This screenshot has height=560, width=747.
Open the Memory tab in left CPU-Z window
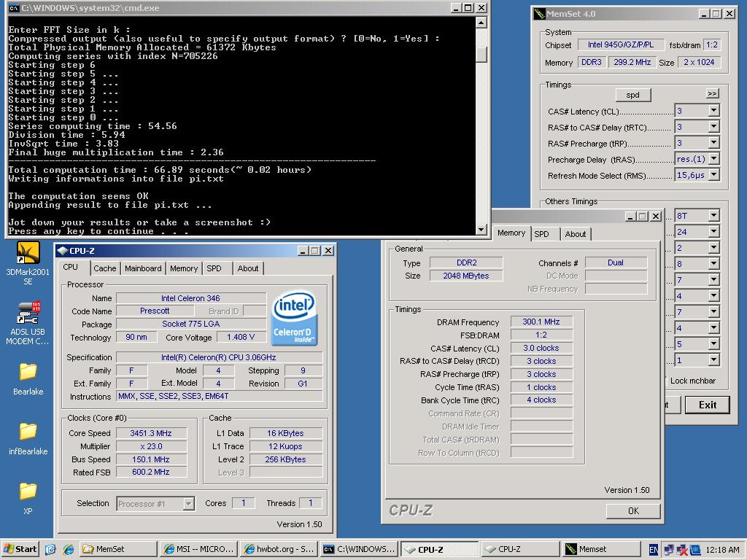[183, 268]
